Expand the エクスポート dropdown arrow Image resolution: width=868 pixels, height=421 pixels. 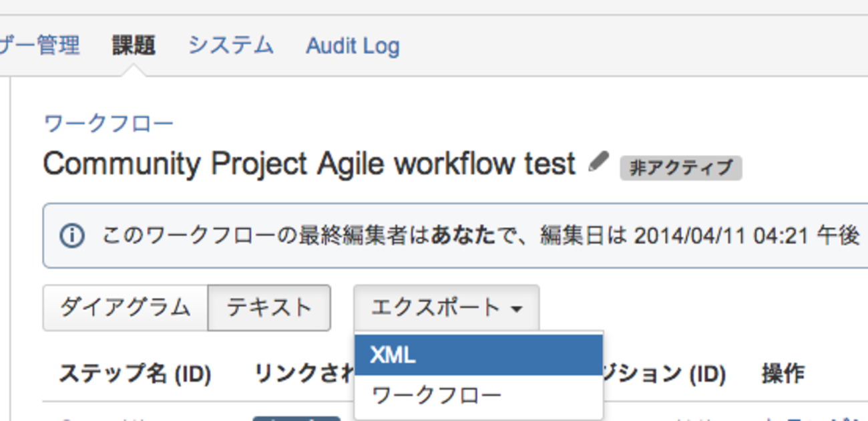(x=516, y=309)
